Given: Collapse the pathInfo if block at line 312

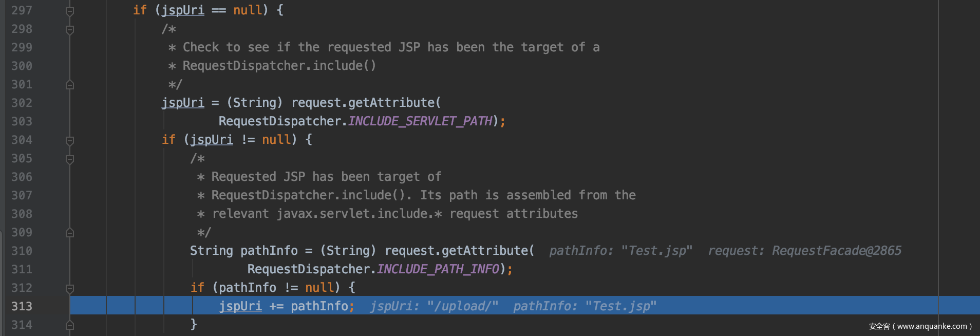Looking at the screenshot, I should point(70,288).
